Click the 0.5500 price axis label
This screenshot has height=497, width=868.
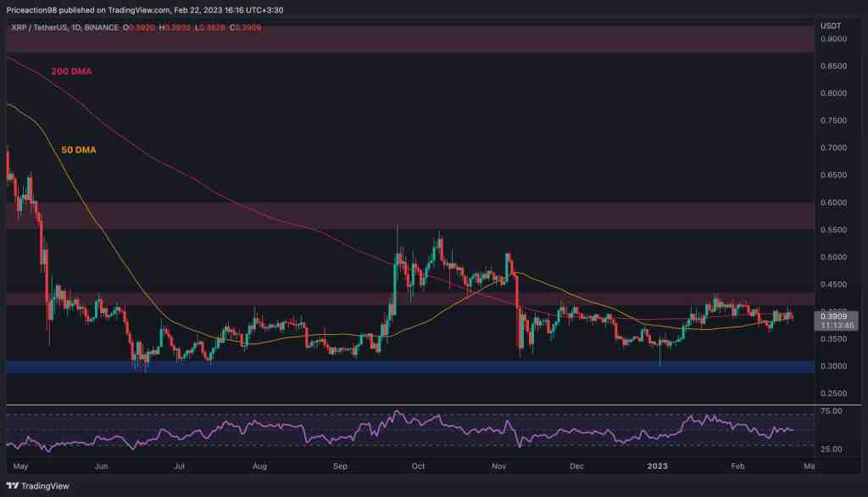tap(833, 229)
